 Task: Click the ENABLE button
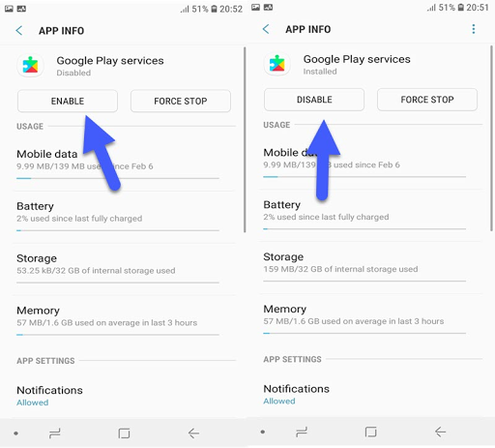pos(68,101)
